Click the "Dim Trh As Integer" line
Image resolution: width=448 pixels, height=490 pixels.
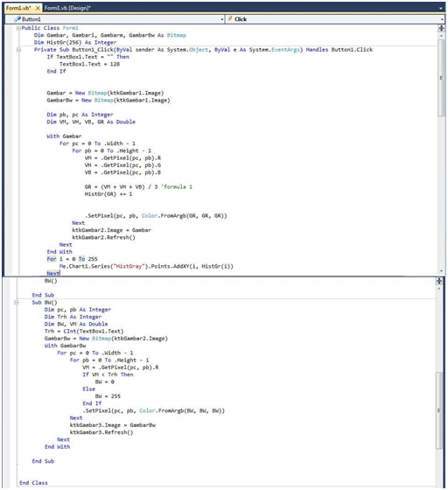pos(73,317)
